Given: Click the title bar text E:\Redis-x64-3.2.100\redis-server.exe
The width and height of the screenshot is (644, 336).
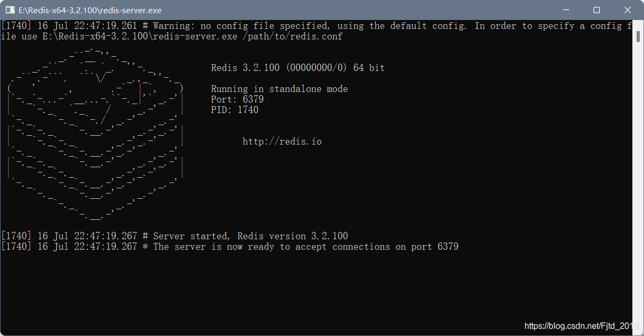Looking at the screenshot, I should pyautogui.click(x=90, y=10).
